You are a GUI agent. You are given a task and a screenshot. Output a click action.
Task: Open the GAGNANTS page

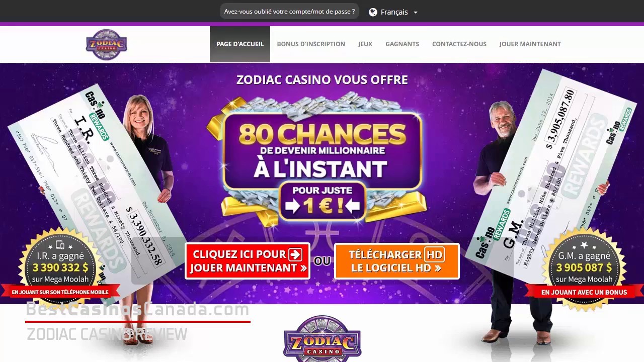click(x=402, y=44)
